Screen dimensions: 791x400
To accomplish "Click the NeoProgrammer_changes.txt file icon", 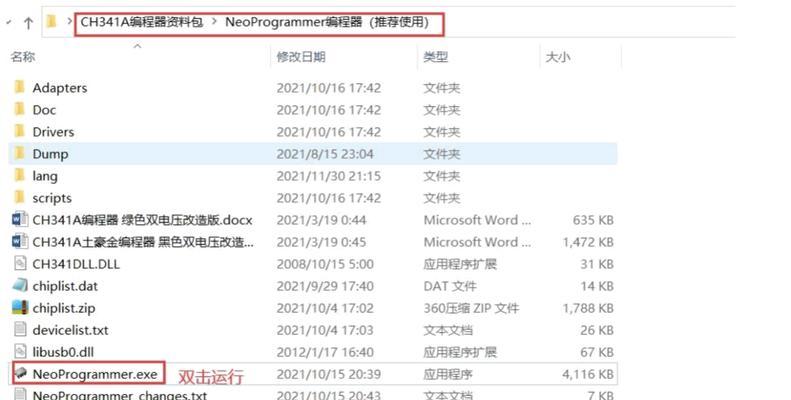I will (20, 394).
